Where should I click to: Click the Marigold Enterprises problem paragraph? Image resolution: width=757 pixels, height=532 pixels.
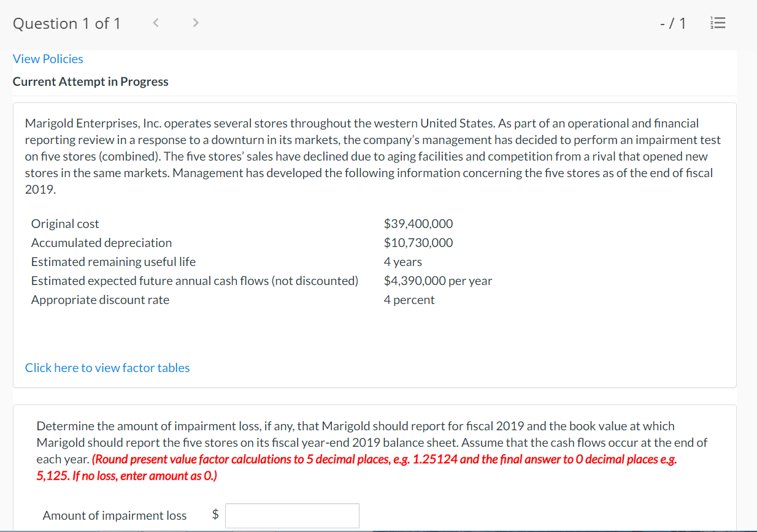(373, 156)
